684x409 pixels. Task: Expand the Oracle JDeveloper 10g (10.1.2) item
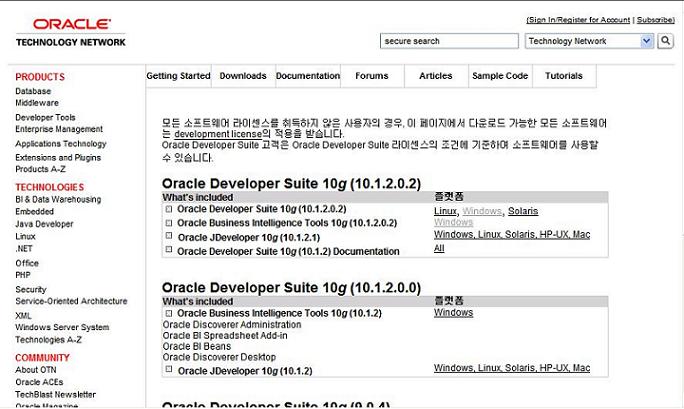click(x=169, y=370)
